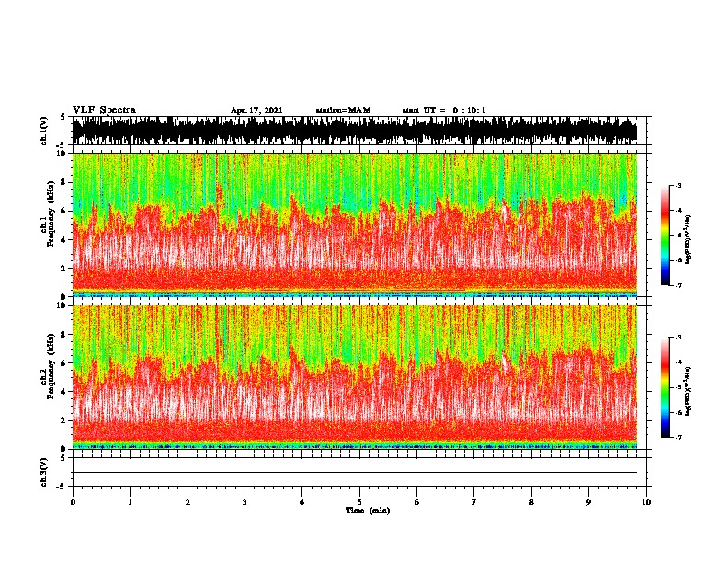This screenshot has height=563, width=728.
Task: Click the time axis tick label "3"
Action: coord(245,502)
